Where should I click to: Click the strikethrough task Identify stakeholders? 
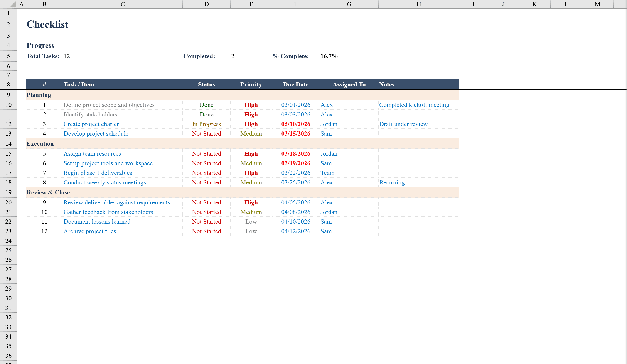pos(90,115)
